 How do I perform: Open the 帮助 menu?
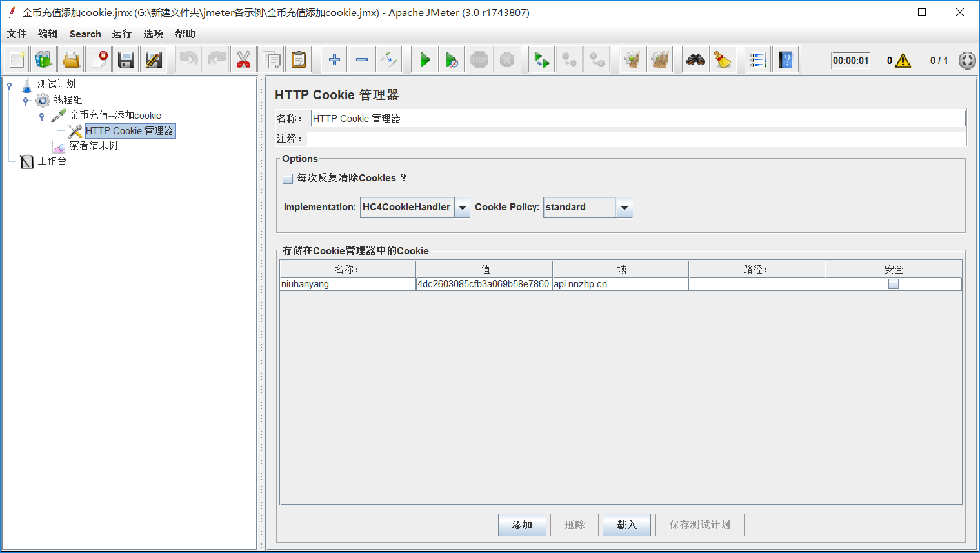pyautogui.click(x=185, y=34)
